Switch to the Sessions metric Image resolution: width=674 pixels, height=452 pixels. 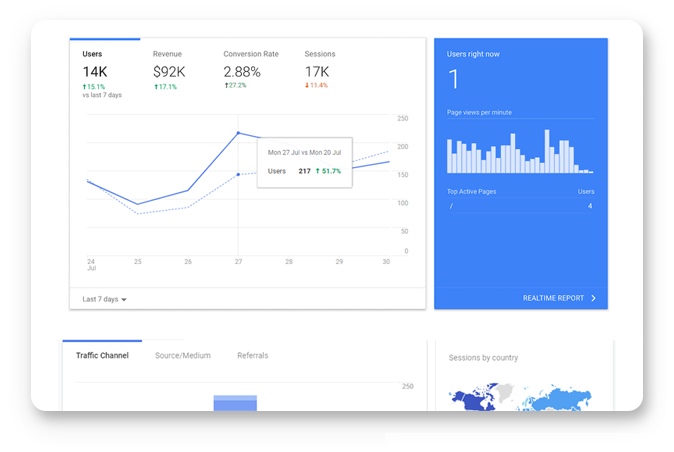[319, 54]
